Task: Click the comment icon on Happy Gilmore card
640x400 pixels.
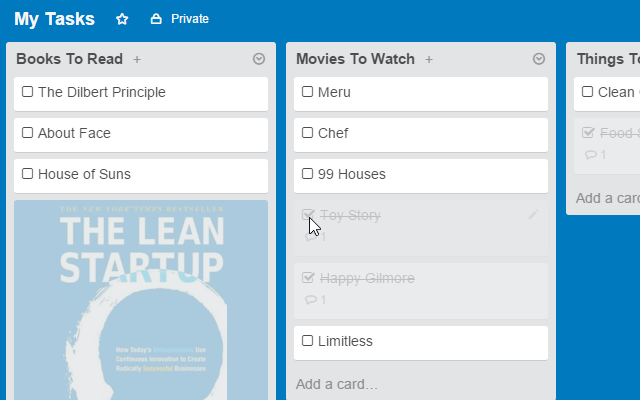Action: click(x=311, y=300)
